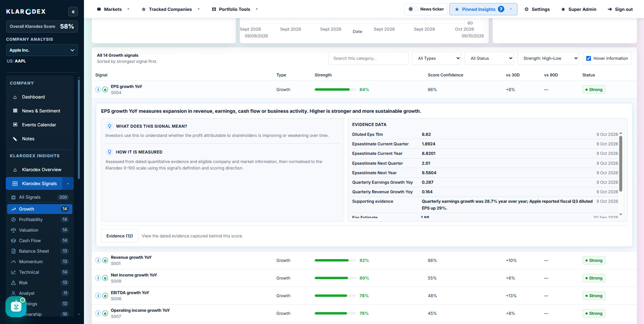Image resolution: width=644 pixels, height=324 pixels.
Task: Click the 'Score Confidence' column header
Action: (446, 75)
